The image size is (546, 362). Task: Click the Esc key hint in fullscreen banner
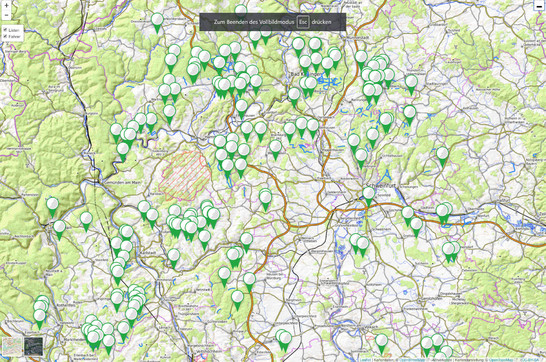point(303,22)
